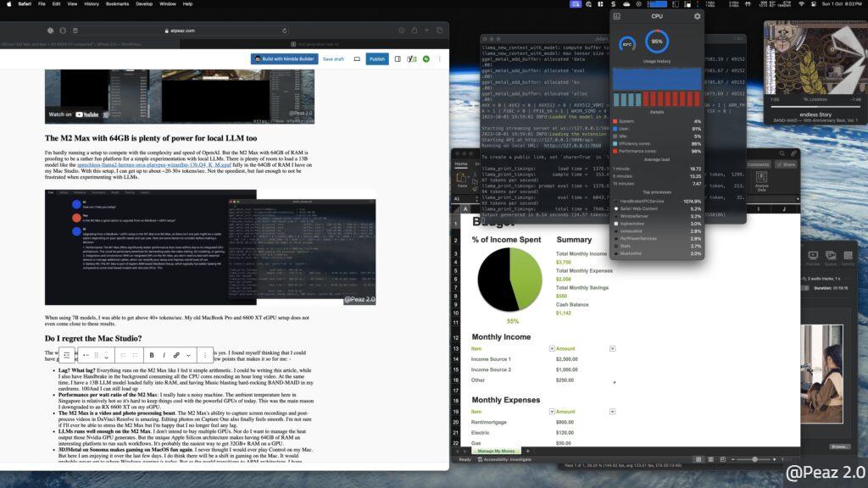Open CPU widget settings gear
Image resolution: width=868 pixels, height=488 pixels.
697,16
